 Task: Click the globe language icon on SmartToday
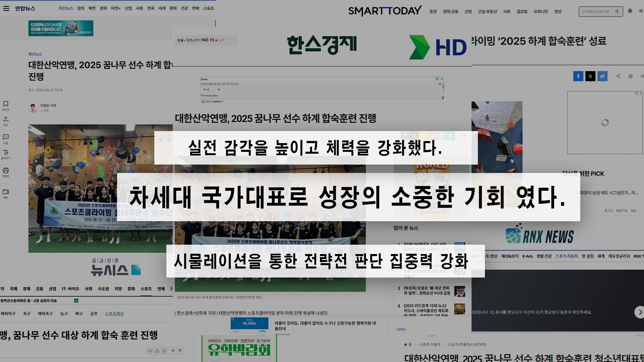[x=630, y=11]
